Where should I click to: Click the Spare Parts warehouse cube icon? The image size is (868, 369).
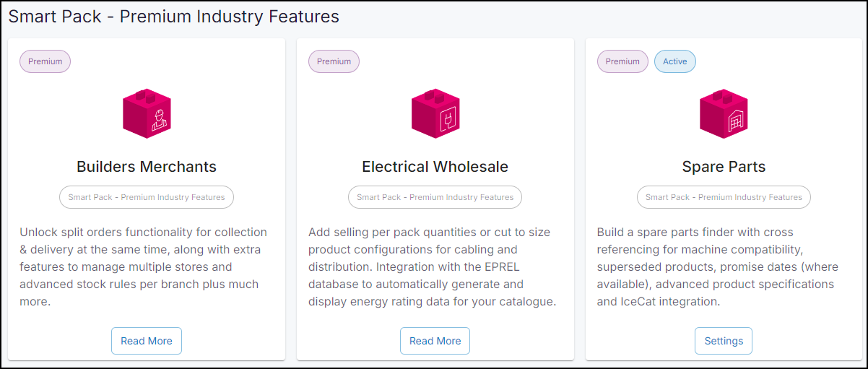click(724, 113)
